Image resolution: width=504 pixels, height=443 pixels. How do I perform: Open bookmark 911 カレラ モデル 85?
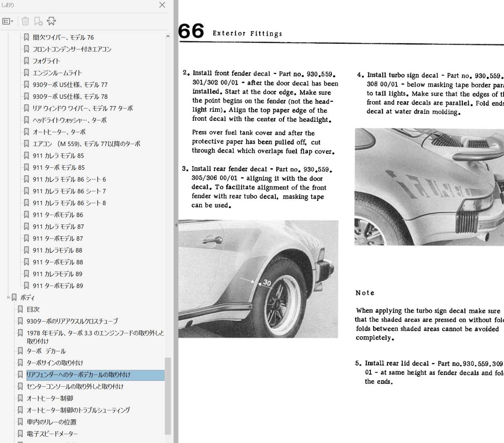58,156
